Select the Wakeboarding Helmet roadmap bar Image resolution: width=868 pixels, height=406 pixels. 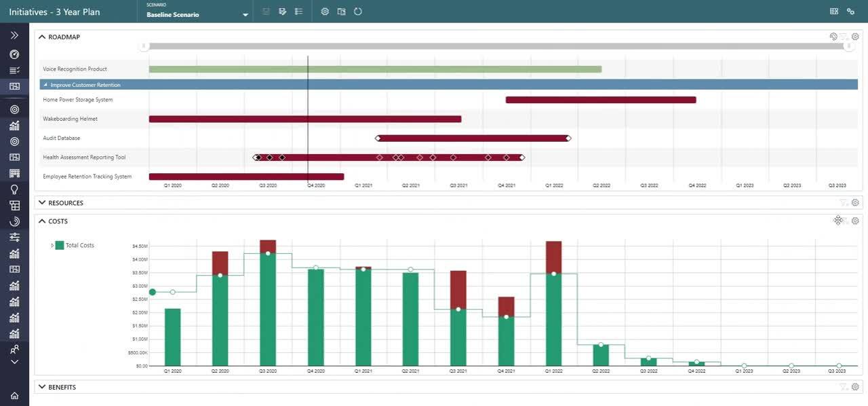pyautogui.click(x=305, y=119)
